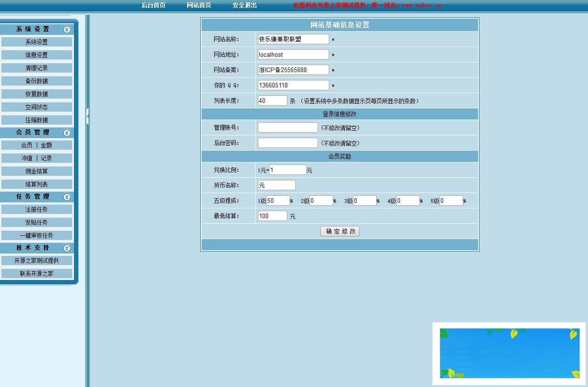588x387 pixels.
Task: Open the 一键审核任务 review page
Action: (37, 235)
